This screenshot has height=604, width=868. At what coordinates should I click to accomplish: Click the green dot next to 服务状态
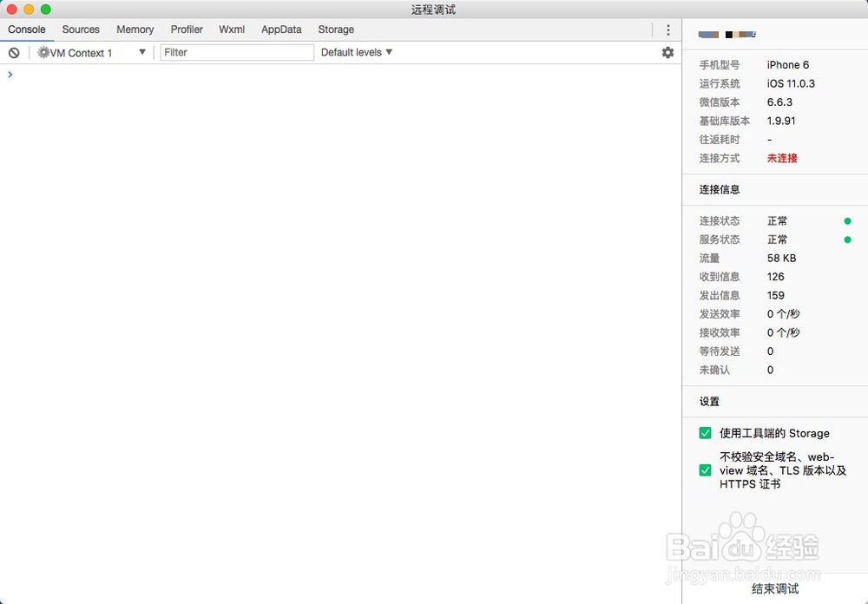[x=847, y=240]
